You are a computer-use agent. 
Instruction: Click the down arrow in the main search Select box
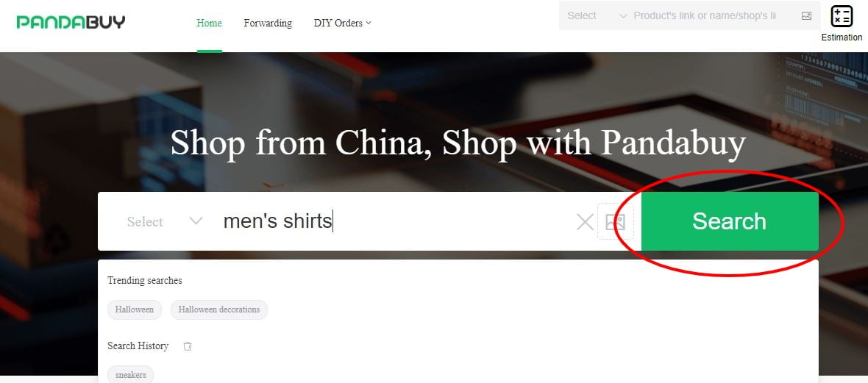[x=196, y=221]
